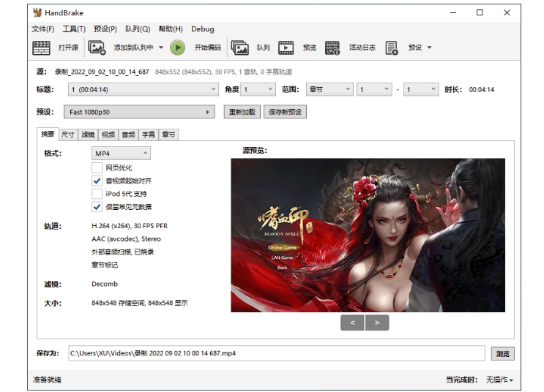Click the Presets document gear icon
The height and width of the screenshot is (392, 544).
(392, 48)
